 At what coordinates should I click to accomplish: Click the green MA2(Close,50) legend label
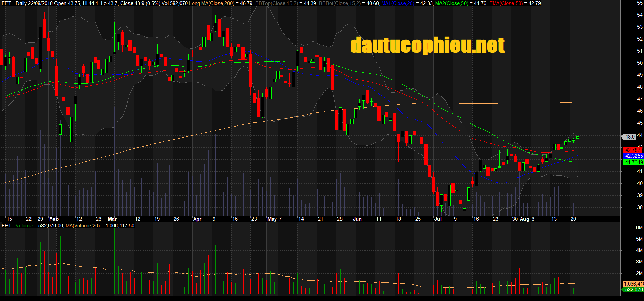pyautogui.click(x=451, y=3)
